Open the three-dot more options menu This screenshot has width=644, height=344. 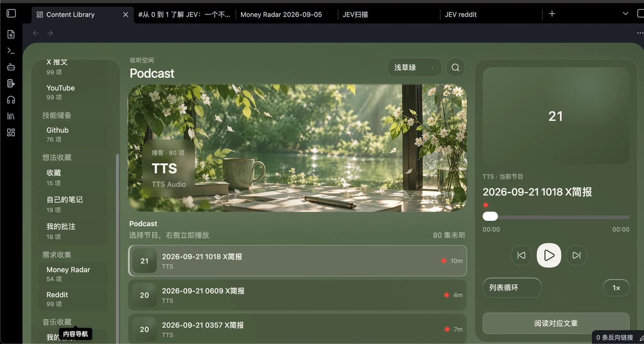point(640,33)
